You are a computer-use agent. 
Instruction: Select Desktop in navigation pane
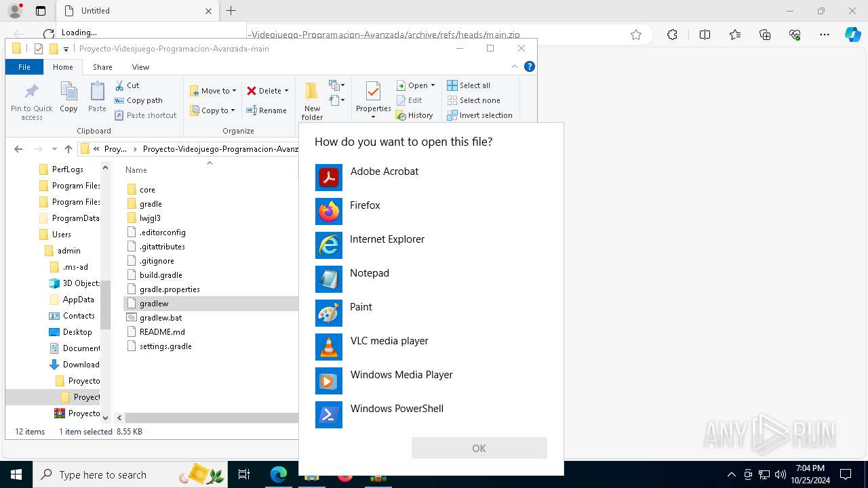point(77,332)
